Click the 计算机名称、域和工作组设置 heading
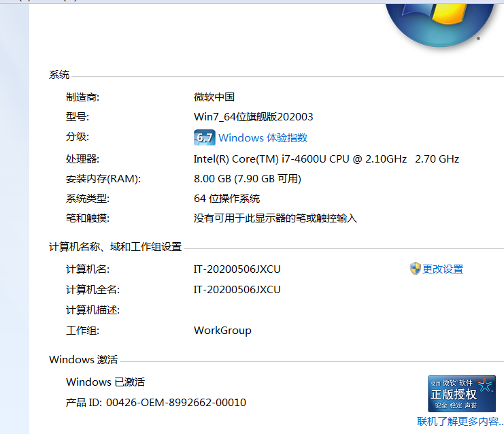The image size is (504, 434). 115,247
